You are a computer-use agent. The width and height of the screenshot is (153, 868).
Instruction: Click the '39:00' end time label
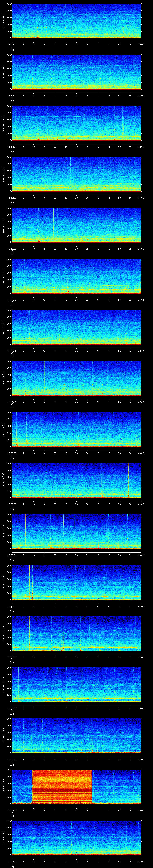[x=141, y=504]
